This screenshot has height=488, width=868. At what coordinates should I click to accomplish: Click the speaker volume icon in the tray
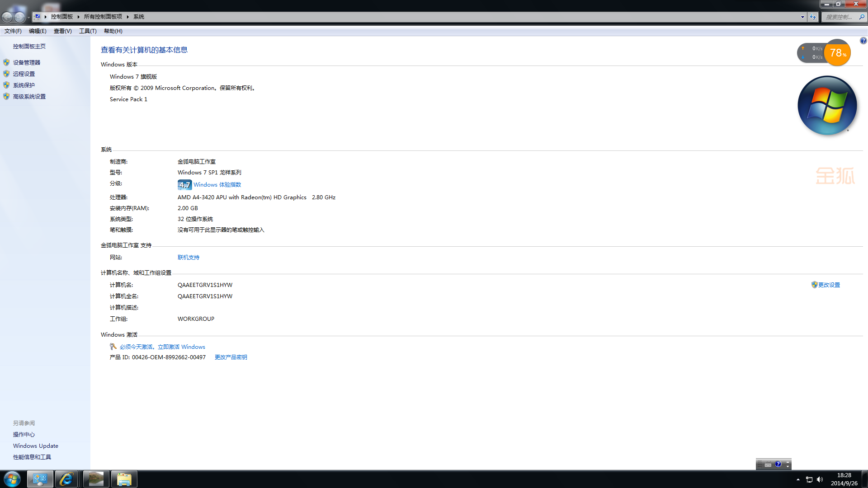tap(820, 479)
